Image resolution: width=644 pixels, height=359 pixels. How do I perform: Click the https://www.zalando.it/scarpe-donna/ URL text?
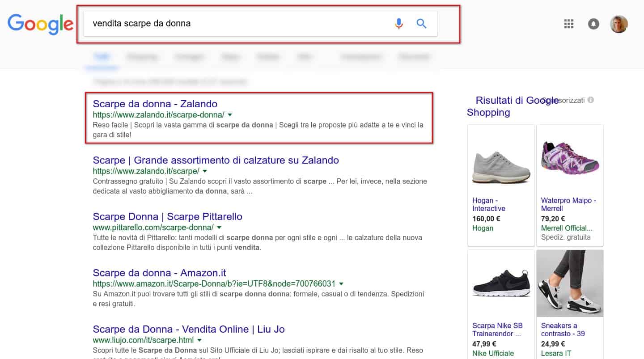coord(158,115)
